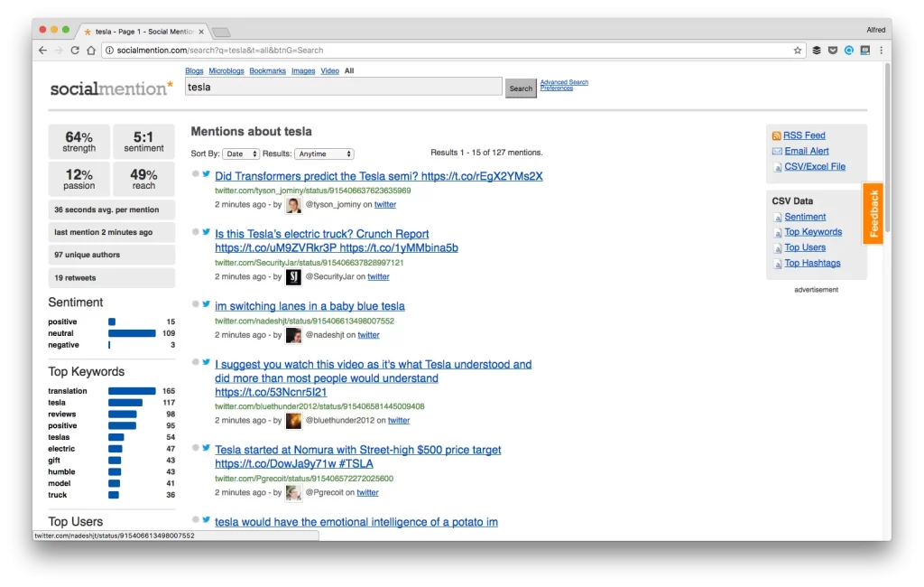Switch to the Microblogs search tab
This screenshot has height=587, width=924.
pos(226,70)
